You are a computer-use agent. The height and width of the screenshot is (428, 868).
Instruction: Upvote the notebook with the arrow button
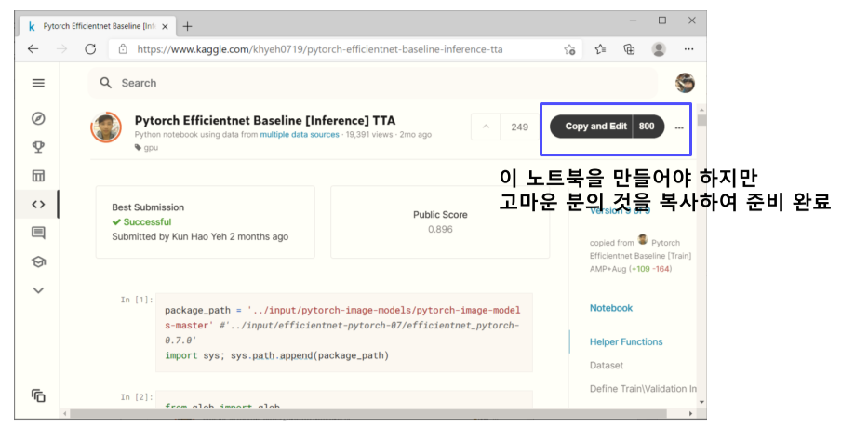pos(486,127)
